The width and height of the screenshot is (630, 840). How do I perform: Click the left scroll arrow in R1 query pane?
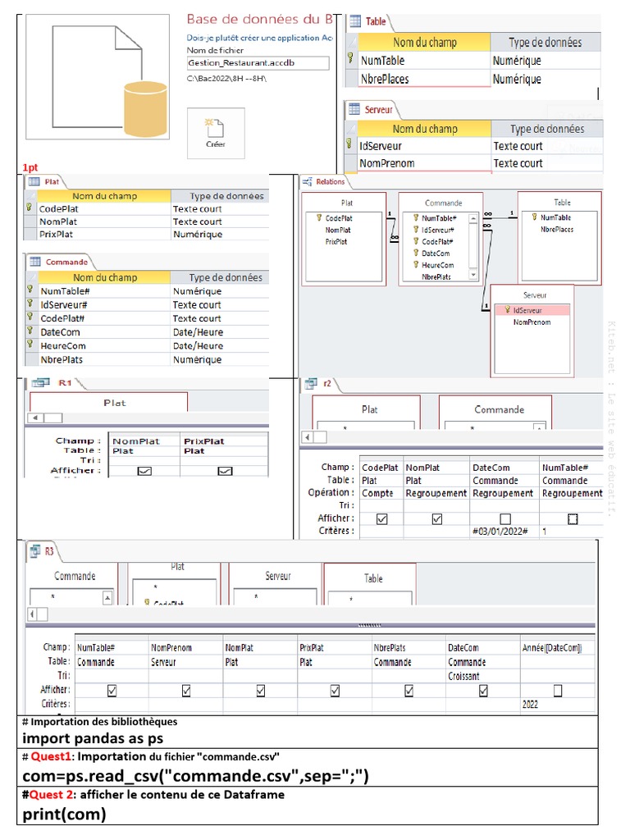click(x=35, y=418)
